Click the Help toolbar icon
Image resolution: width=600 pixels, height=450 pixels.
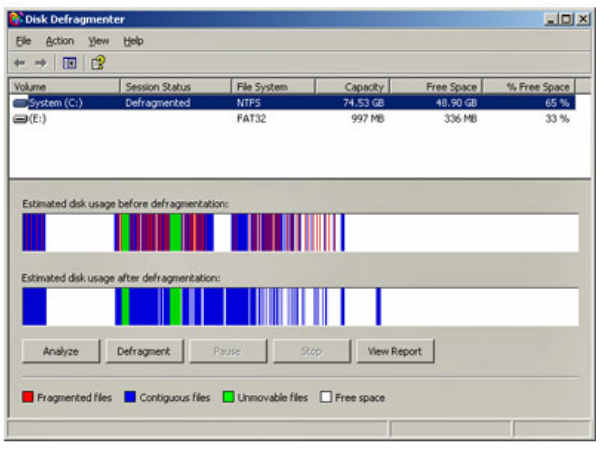(x=97, y=62)
